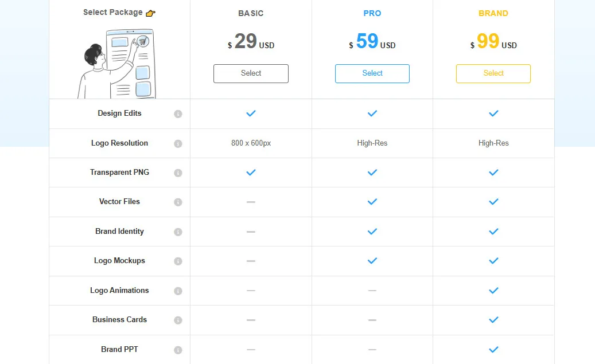Viewport: 595px width, 364px height.
Task: Select the Brand package
Action: [493, 73]
